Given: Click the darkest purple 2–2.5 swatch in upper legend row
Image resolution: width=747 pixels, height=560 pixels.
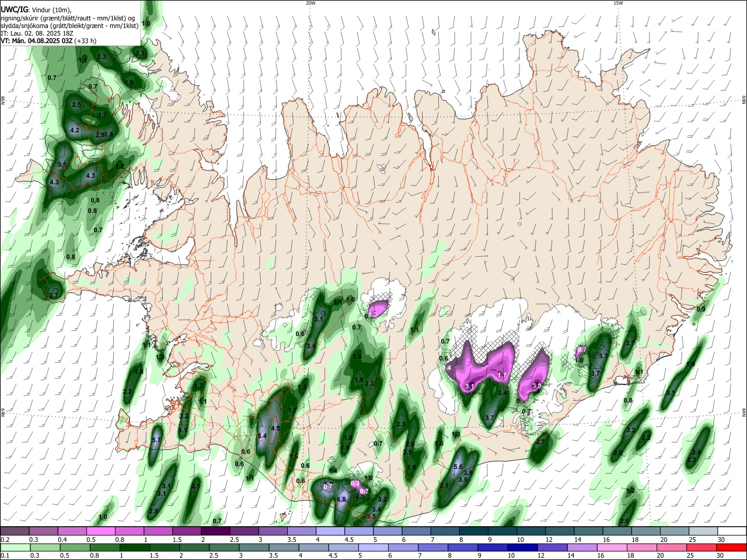Looking at the screenshot, I should (215, 531).
